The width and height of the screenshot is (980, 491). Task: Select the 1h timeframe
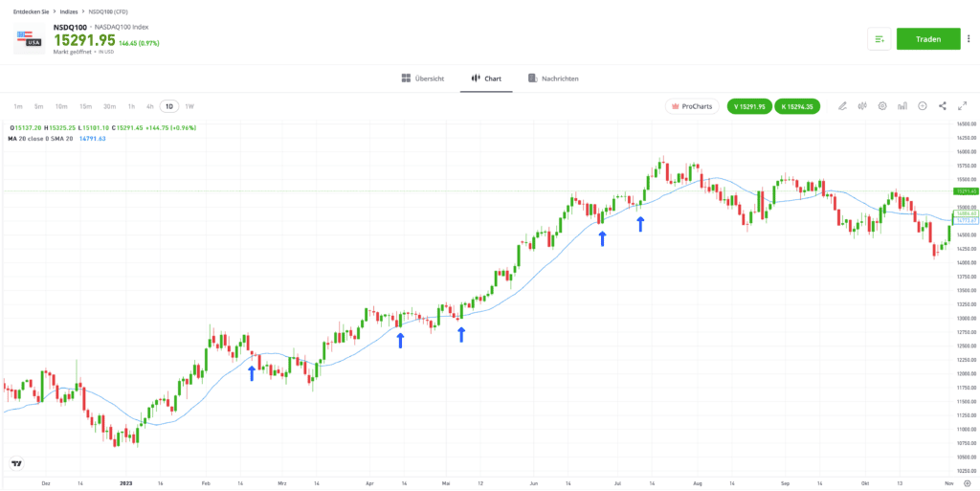[x=131, y=106]
